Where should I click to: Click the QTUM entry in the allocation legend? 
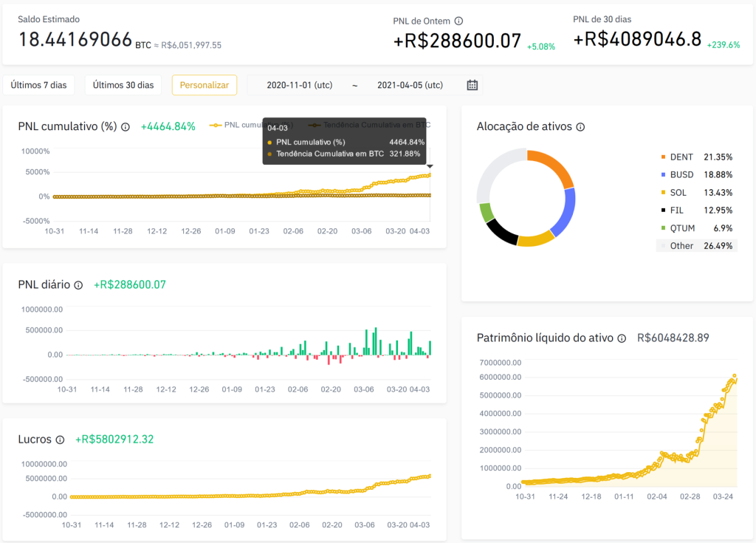(x=681, y=228)
